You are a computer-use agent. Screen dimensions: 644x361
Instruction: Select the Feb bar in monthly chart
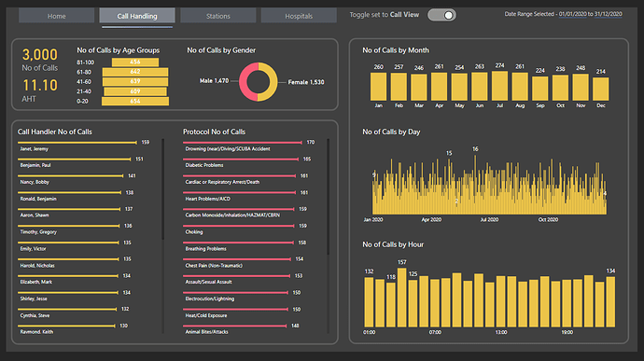399,87
